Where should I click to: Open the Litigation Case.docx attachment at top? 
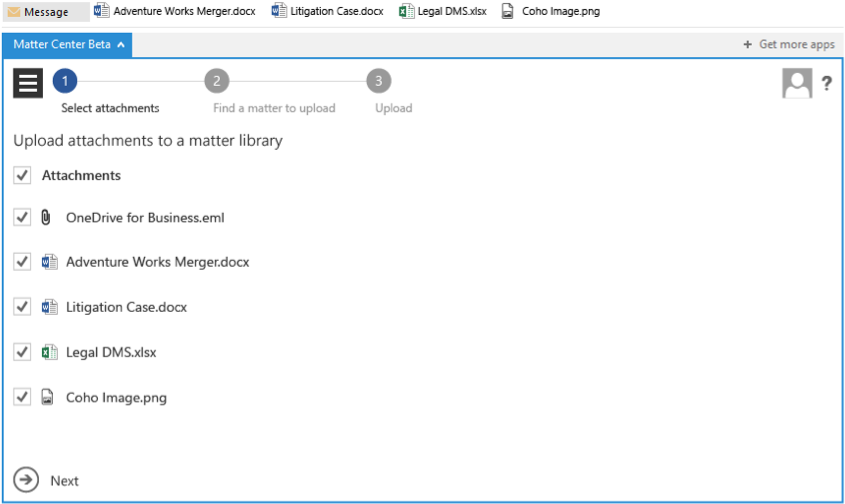327,11
